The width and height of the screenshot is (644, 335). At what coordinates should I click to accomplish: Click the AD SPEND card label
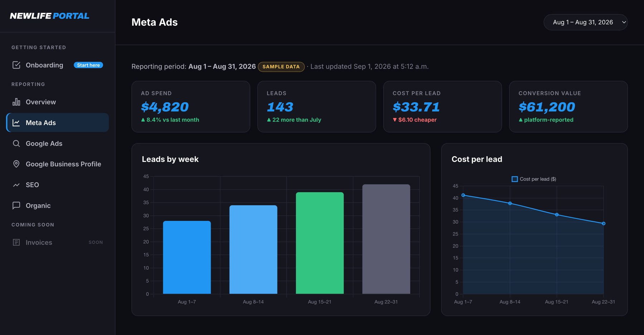pos(156,93)
